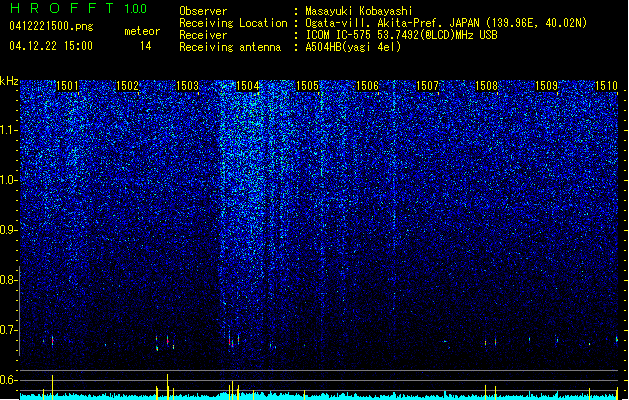Click the 1504 time marker

point(248,86)
